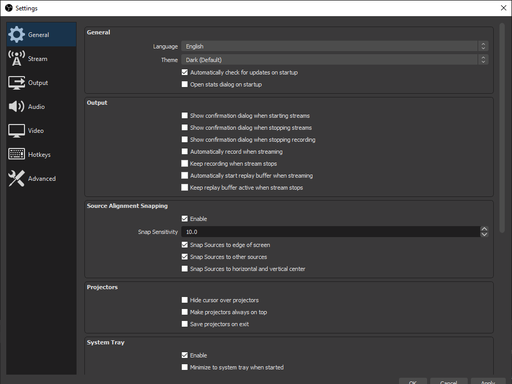Check hide cursor over projectors
The height and width of the screenshot is (384, 512).
(185, 300)
